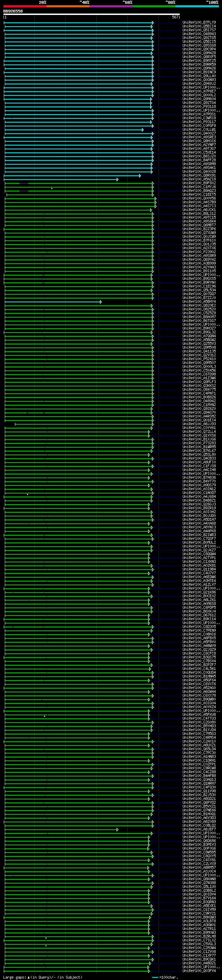The image size is (222, 980).
Task: Open the UniRef100_B9GL32 label
Action: click(199, 332)
